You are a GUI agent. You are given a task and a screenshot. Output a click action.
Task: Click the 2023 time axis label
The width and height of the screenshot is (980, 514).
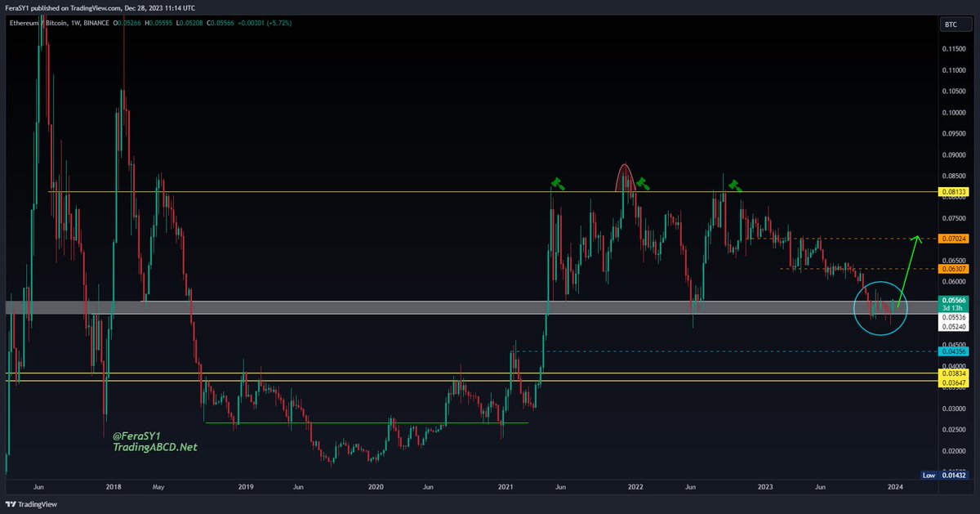(x=765, y=486)
